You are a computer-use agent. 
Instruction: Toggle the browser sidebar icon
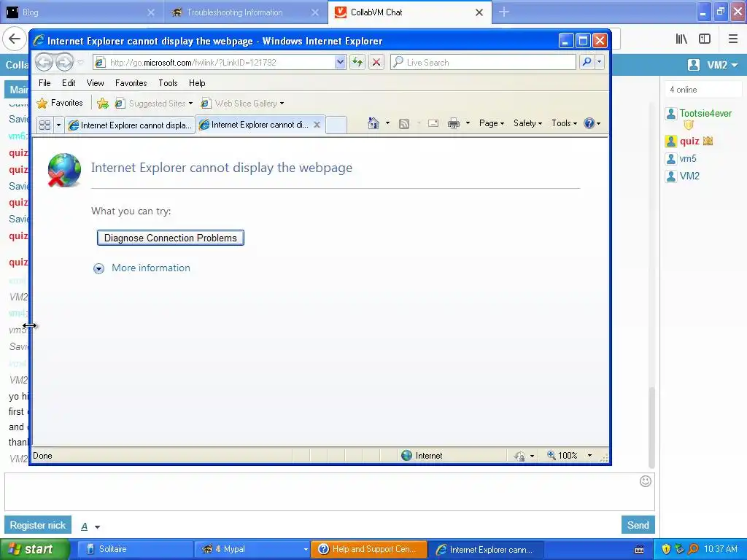coord(705,39)
